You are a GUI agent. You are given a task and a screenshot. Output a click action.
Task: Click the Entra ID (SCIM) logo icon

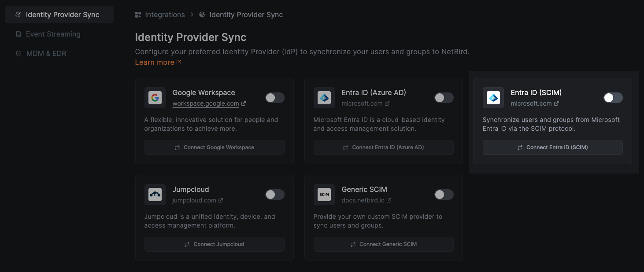point(493,98)
